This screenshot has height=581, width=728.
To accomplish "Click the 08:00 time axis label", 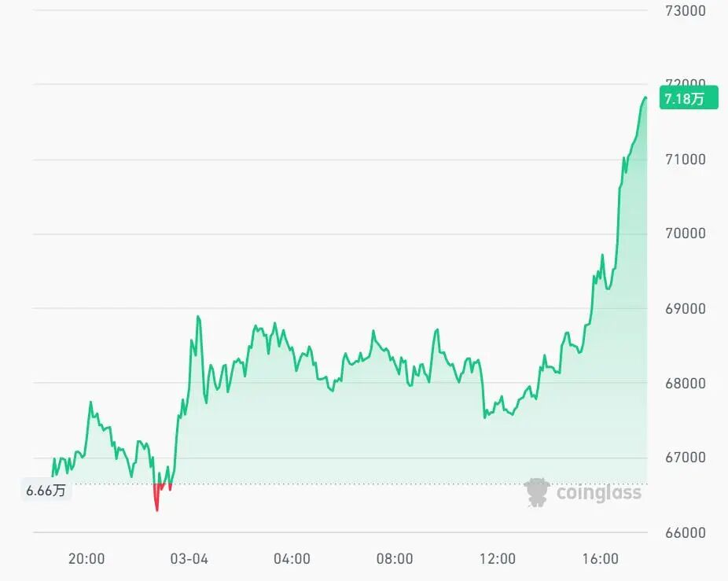I will (395, 560).
